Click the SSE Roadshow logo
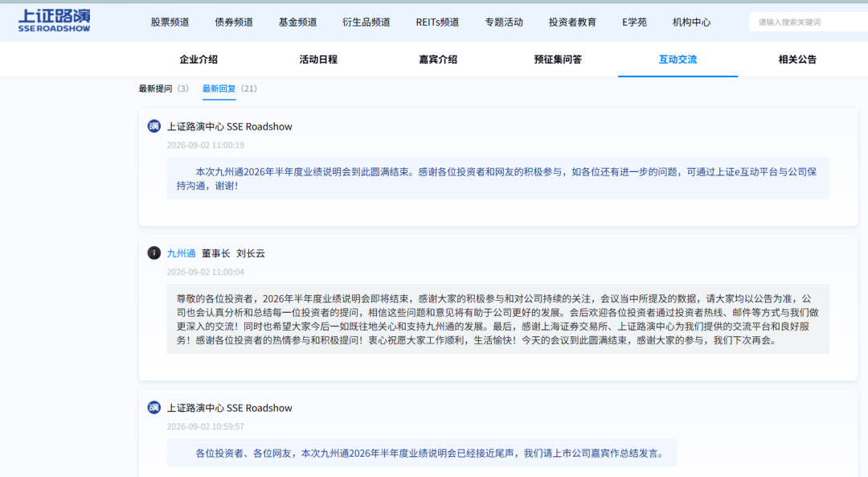The width and height of the screenshot is (868, 477). 55,21
